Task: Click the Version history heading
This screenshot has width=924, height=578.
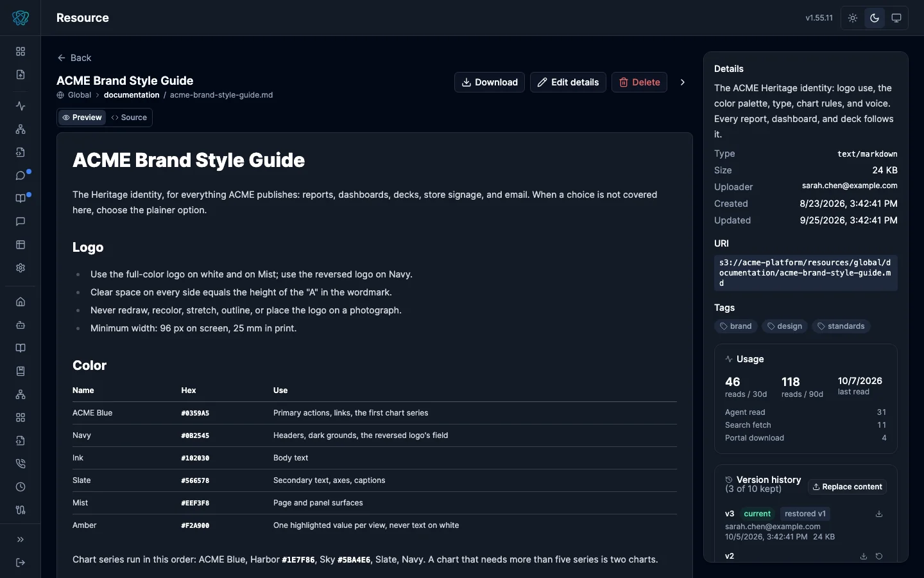Action: [x=769, y=480]
